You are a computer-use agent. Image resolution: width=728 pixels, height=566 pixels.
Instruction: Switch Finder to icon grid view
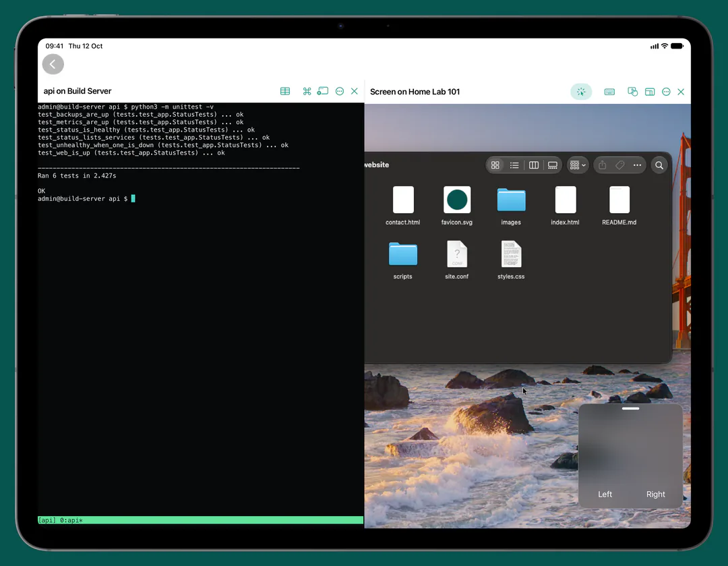[495, 165]
